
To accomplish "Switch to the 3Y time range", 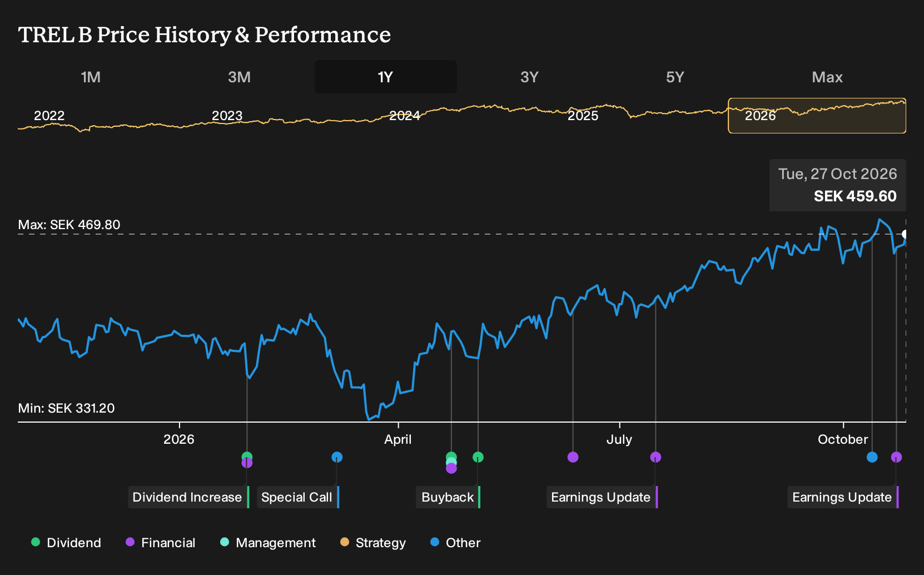I will [529, 77].
